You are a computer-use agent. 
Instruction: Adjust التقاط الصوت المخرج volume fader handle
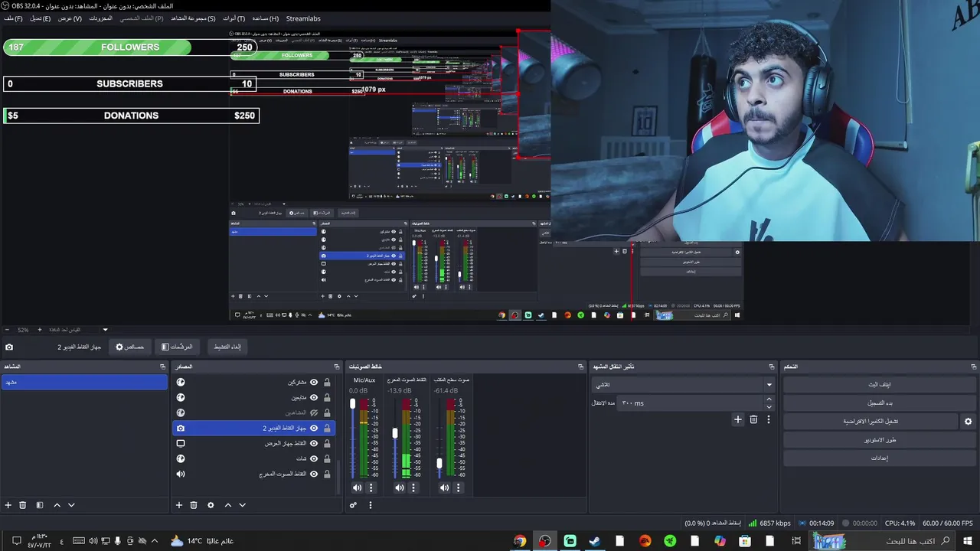tap(395, 433)
